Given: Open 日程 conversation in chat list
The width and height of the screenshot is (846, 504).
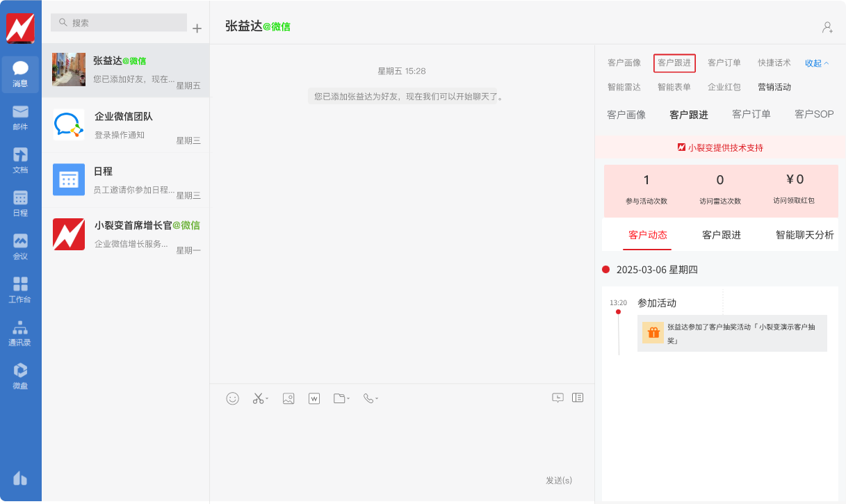Looking at the screenshot, I should (x=126, y=180).
